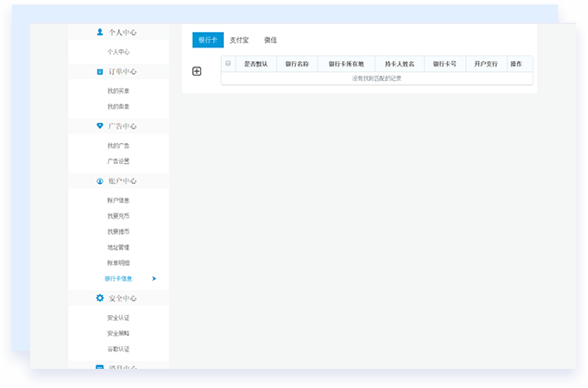
Task: Click the 账户中心 account icon
Action: (x=100, y=181)
